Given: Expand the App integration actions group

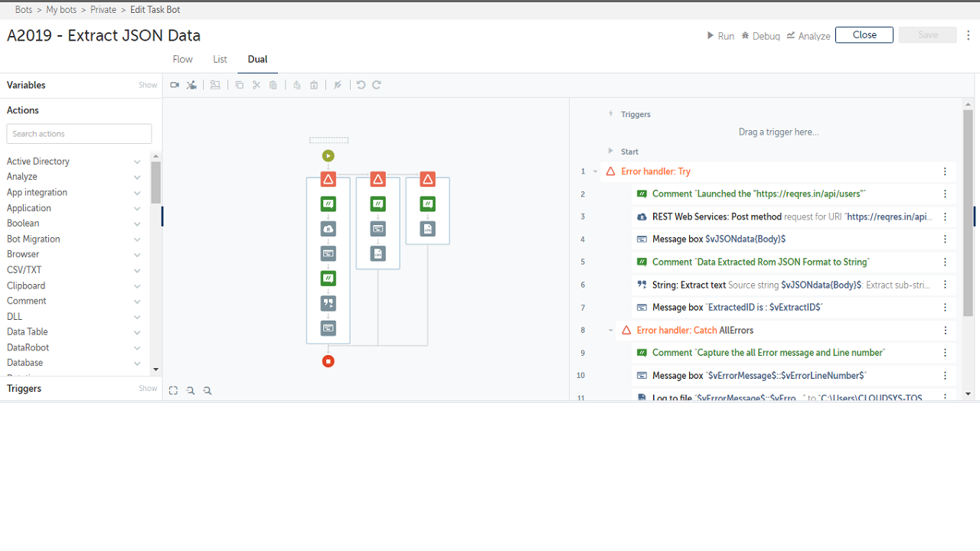Looking at the screenshot, I should tap(137, 193).
